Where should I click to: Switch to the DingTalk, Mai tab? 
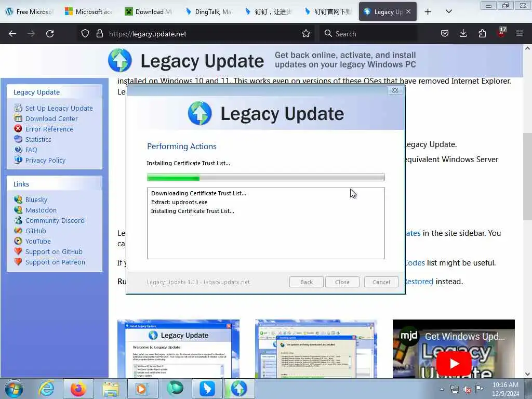pyautogui.click(x=208, y=12)
